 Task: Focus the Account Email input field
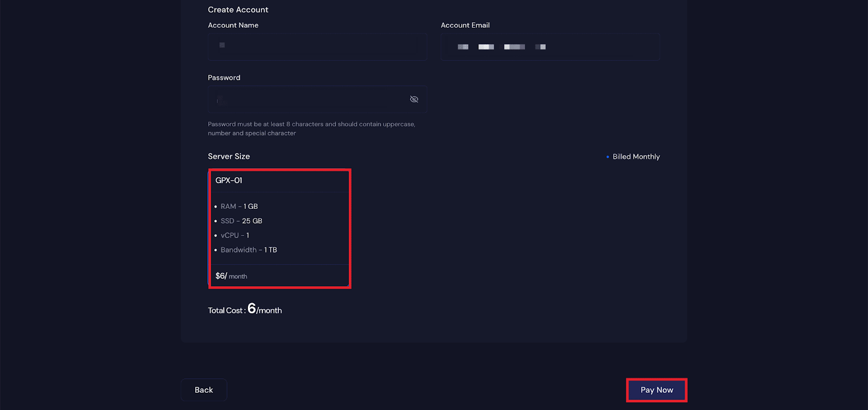tap(550, 47)
